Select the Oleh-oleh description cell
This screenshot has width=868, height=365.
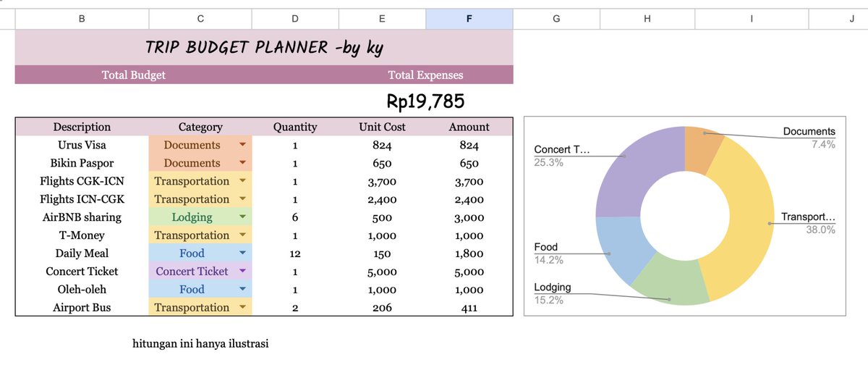click(x=82, y=290)
